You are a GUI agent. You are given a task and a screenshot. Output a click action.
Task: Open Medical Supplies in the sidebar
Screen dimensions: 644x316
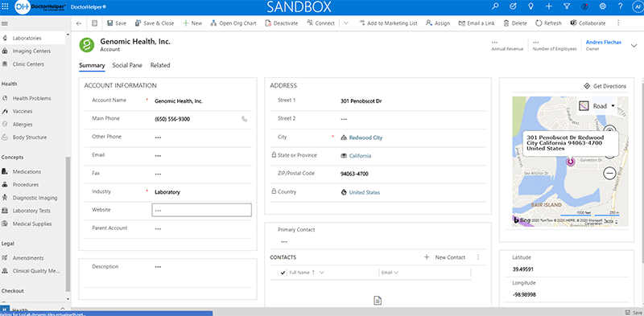tap(32, 224)
